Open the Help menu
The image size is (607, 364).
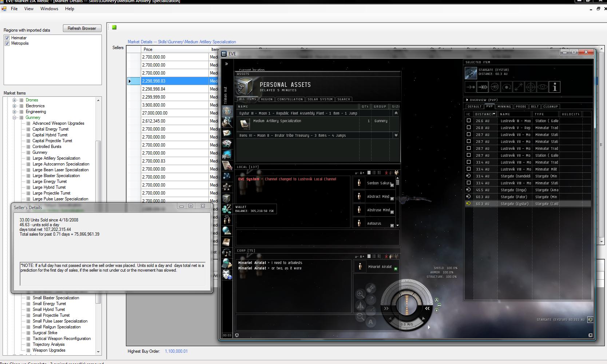tap(70, 9)
